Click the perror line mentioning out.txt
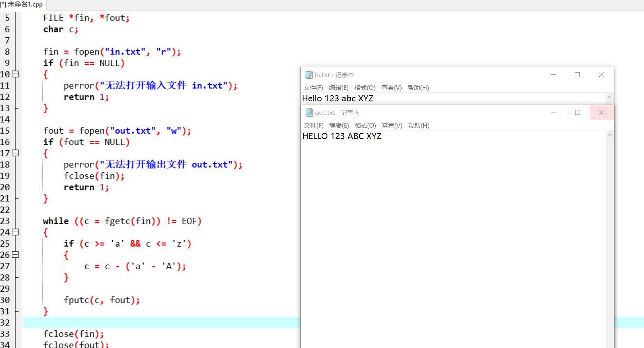The width and height of the screenshot is (644, 348). pyautogui.click(x=153, y=165)
